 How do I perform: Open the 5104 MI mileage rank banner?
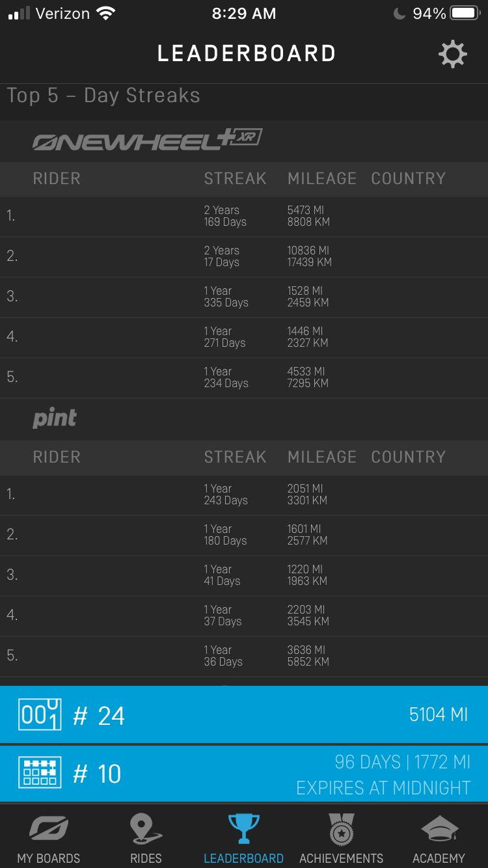coord(244,714)
